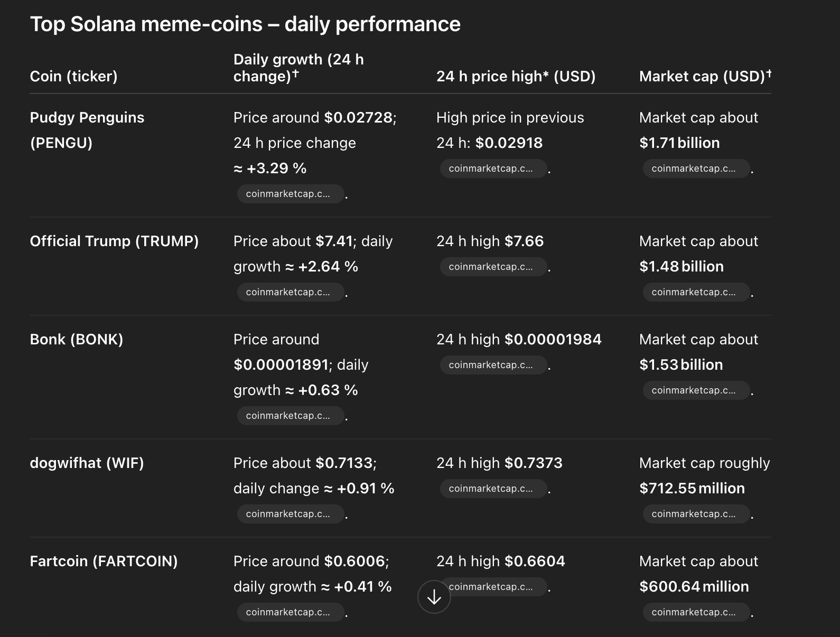Open FARTCOIN 24 h high source link
Image resolution: width=840 pixels, height=637 pixels.
(497, 587)
